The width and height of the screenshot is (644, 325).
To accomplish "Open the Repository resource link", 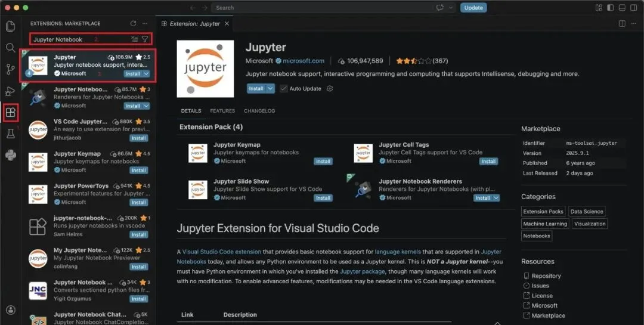I will coord(546,276).
